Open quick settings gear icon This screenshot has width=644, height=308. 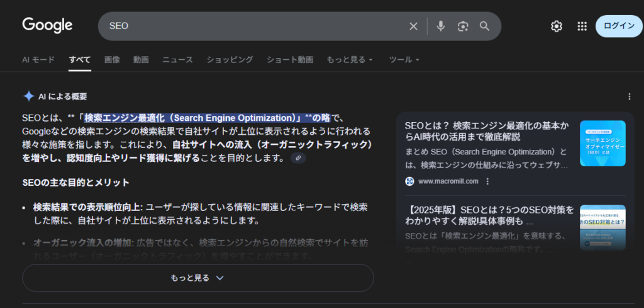pos(556,26)
